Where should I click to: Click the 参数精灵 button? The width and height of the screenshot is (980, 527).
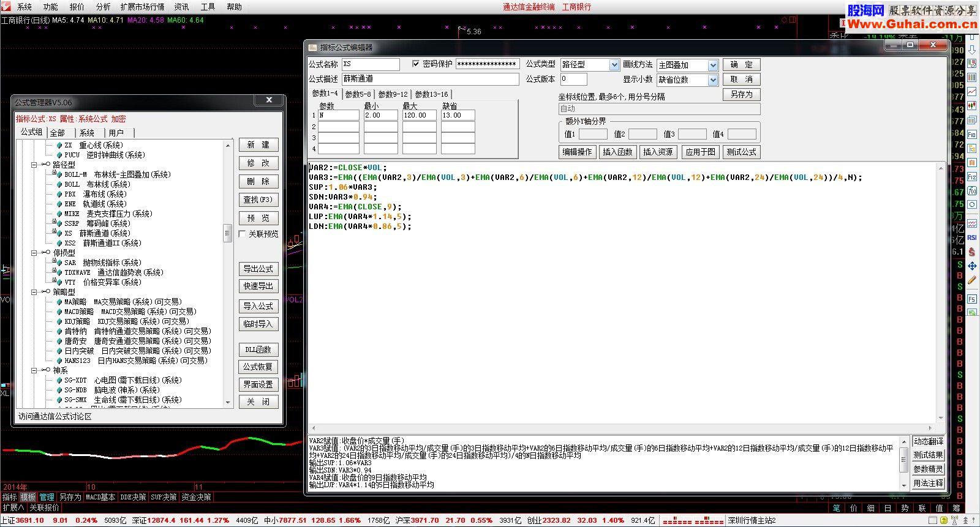[928, 469]
